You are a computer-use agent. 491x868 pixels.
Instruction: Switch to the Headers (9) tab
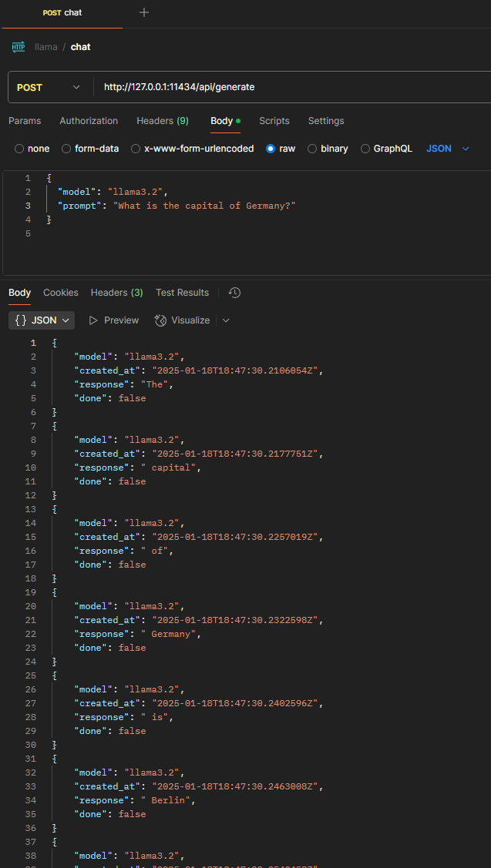pos(162,121)
